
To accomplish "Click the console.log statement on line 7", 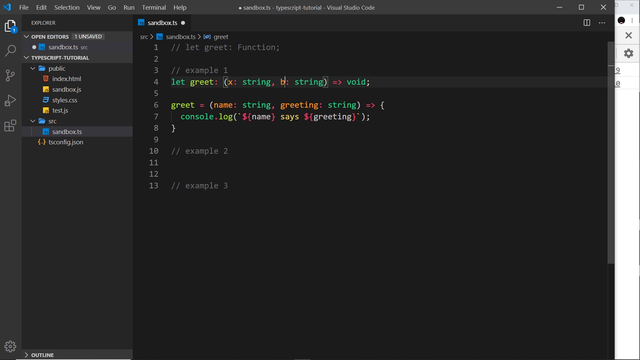I will coord(275,117).
